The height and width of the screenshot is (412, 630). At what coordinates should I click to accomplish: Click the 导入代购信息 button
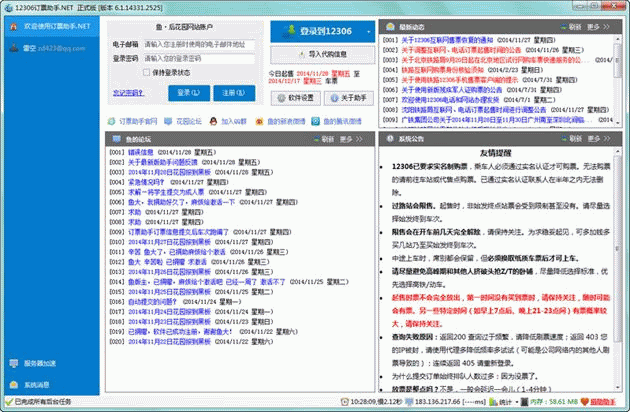pos(323,54)
